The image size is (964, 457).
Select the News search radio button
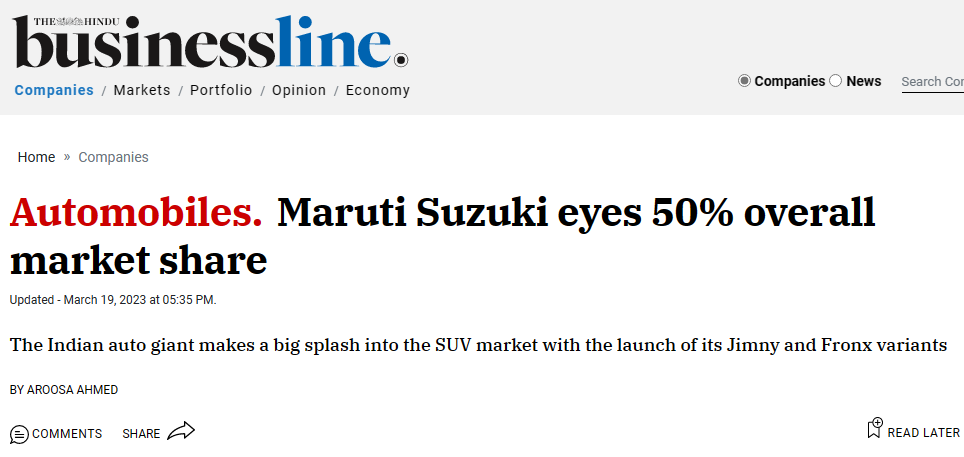836,81
